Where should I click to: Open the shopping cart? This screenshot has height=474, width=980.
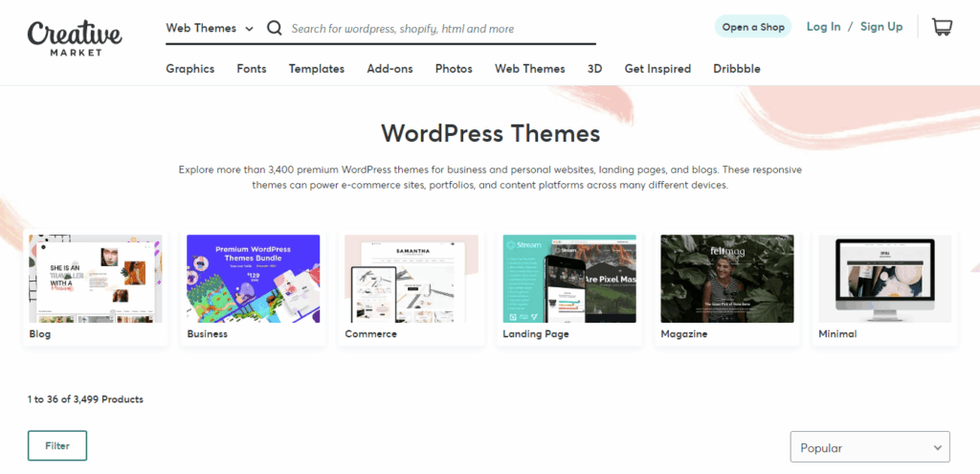[942, 27]
